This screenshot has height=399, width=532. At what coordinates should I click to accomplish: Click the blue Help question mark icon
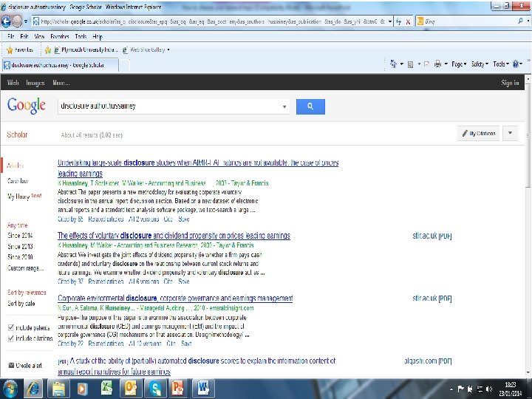coord(516,64)
